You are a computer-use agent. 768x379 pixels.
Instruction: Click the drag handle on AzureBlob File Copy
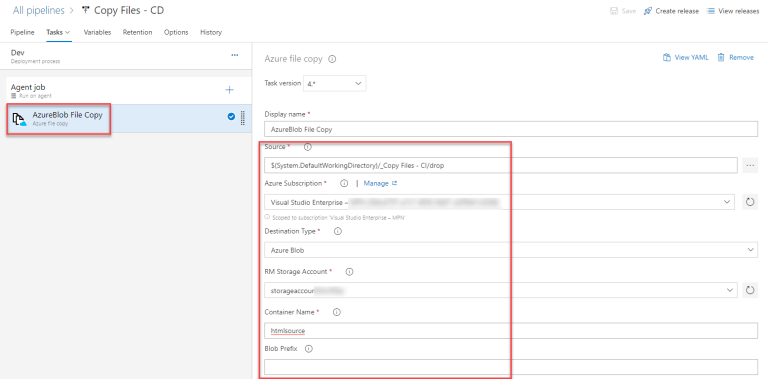point(242,118)
